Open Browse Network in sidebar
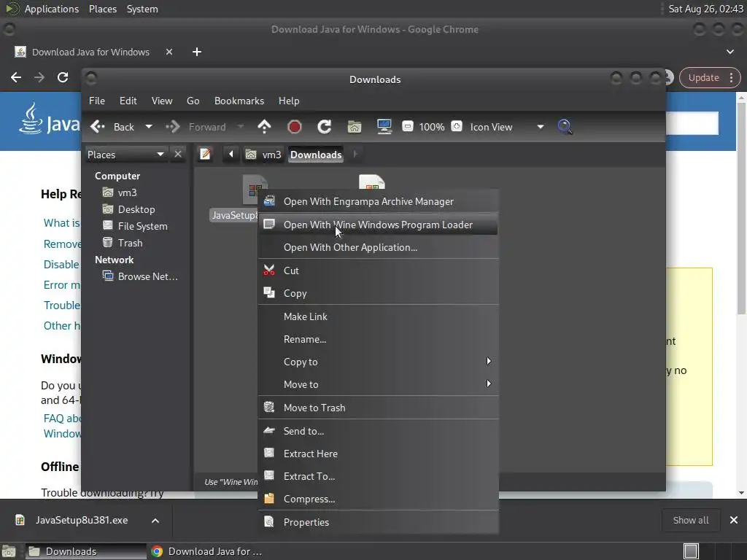Screen dimensions: 747x560 (x=141, y=276)
